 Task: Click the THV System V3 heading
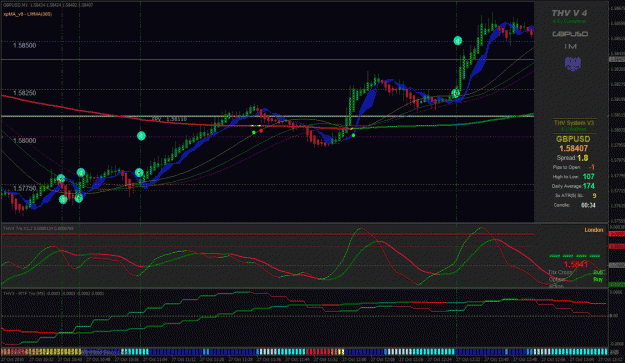click(x=574, y=123)
